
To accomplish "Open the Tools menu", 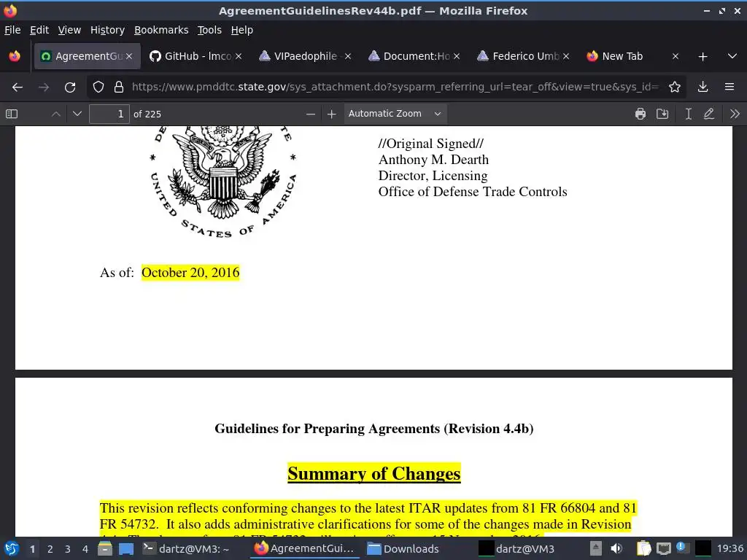I will pyautogui.click(x=209, y=30).
